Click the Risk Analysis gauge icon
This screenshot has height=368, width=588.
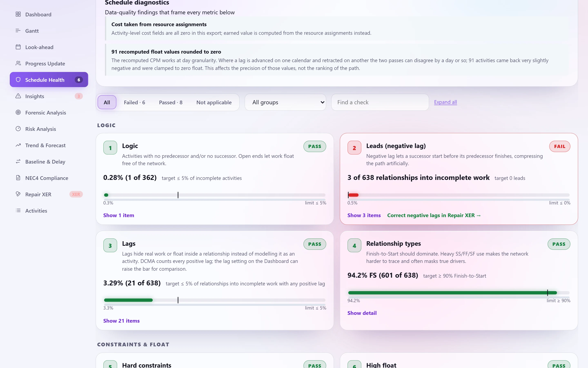click(18, 129)
